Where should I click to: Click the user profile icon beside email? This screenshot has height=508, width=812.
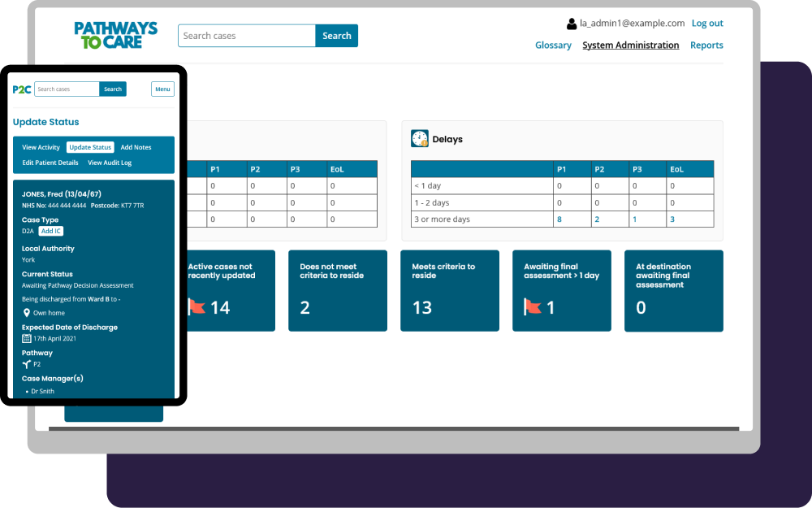coord(572,24)
